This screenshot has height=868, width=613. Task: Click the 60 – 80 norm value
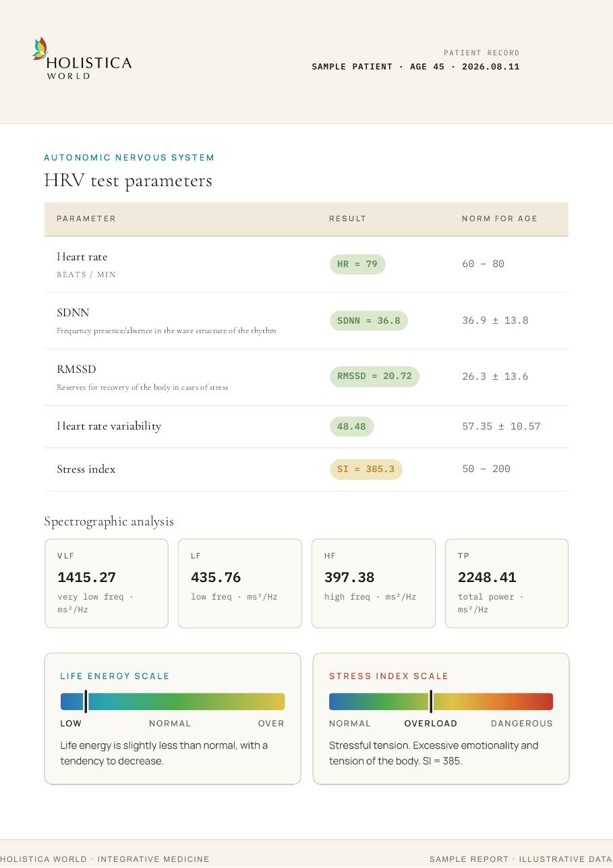coord(484,264)
